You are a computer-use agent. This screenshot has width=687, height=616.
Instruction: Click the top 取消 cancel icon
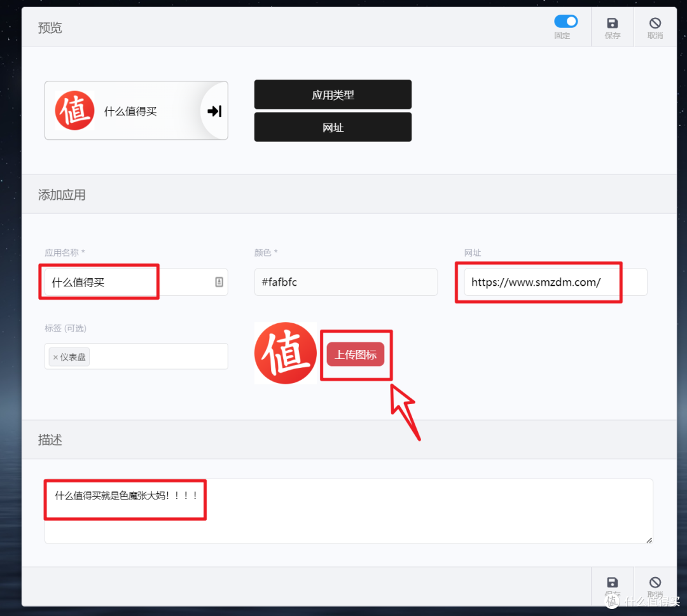655,24
